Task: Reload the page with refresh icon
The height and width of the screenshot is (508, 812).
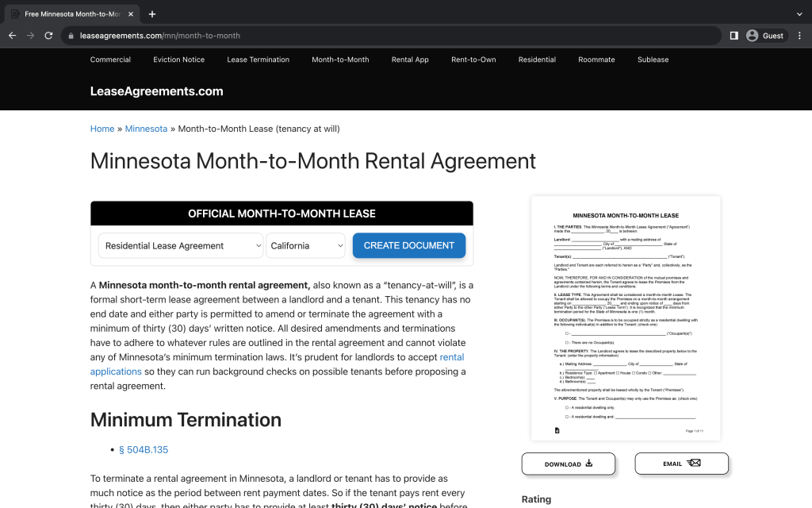Action: [x=48, y=36]
